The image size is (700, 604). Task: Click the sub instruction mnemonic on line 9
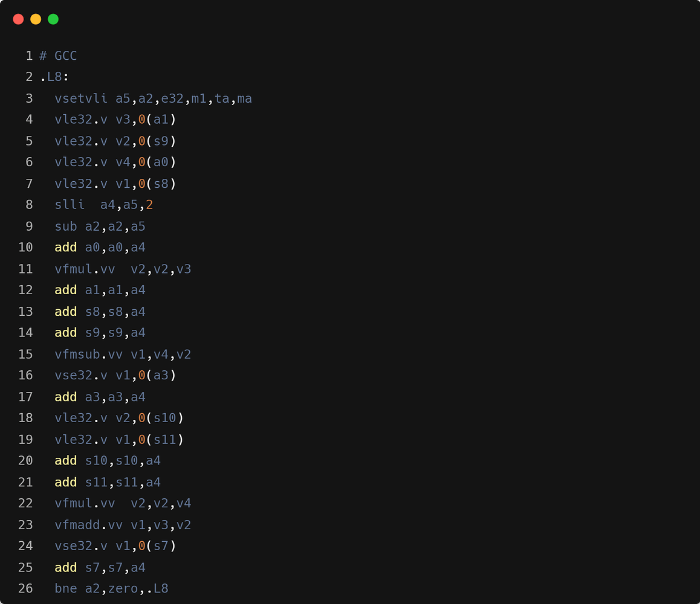66,226
